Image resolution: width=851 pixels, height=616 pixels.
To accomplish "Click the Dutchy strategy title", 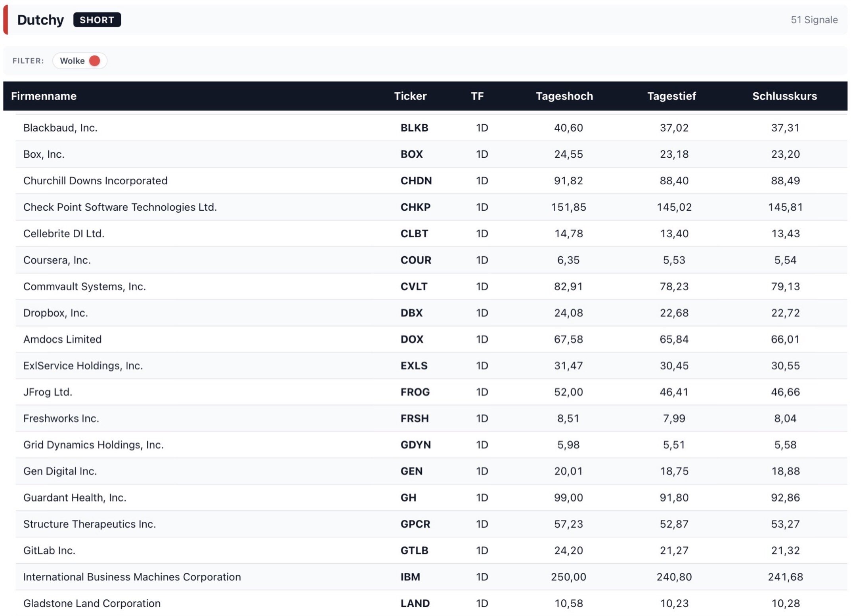I will (x=40, y=20).
